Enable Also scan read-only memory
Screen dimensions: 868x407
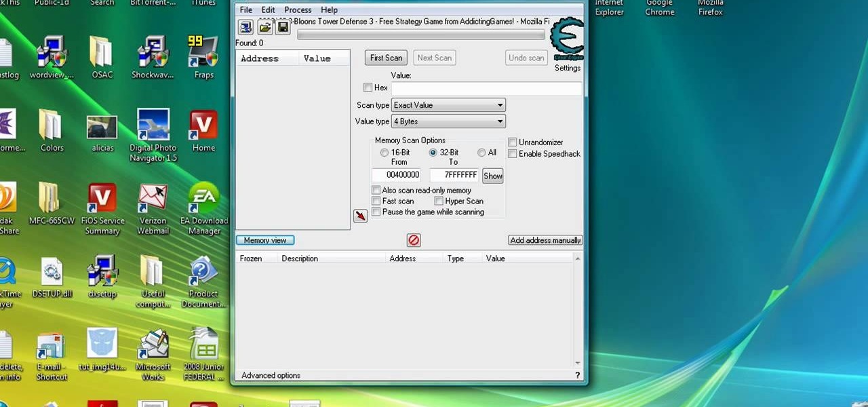(376, 191)
